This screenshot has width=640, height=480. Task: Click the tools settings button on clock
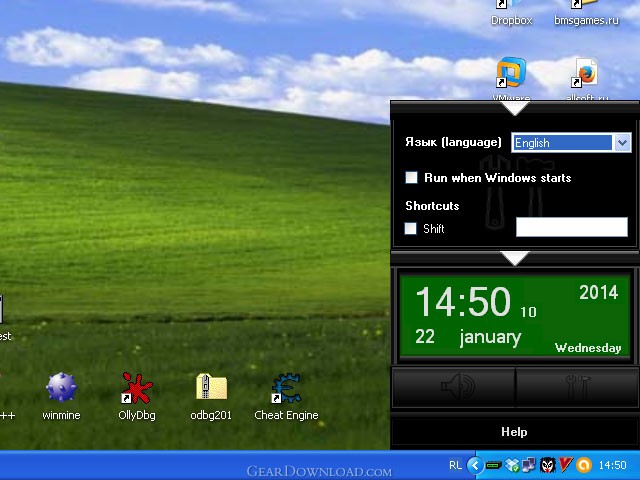pos(577,386)
